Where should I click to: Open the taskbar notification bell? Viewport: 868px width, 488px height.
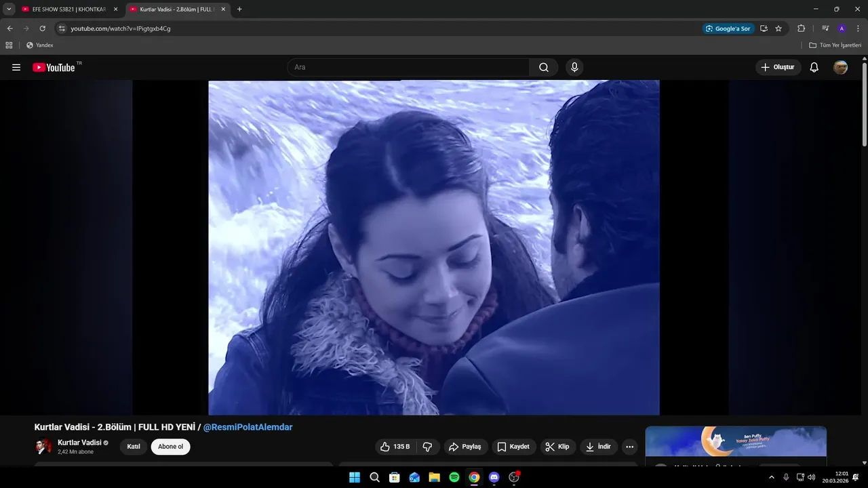click(x=856, y=477)
